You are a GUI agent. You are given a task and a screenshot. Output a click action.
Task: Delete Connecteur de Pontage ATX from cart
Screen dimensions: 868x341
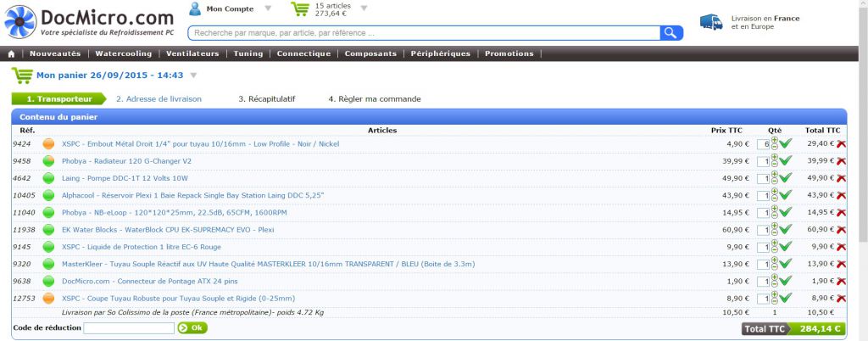[x=842, y=282]
